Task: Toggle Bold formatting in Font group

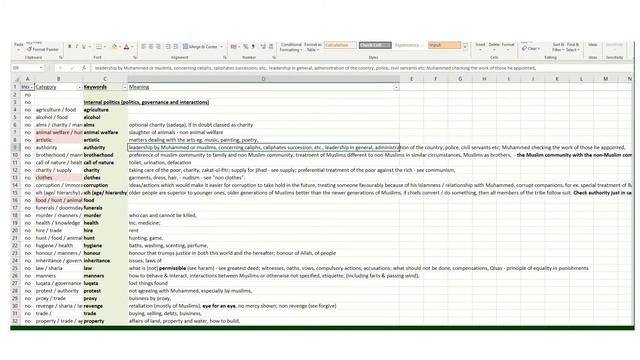Action: [x=69, y=47]
